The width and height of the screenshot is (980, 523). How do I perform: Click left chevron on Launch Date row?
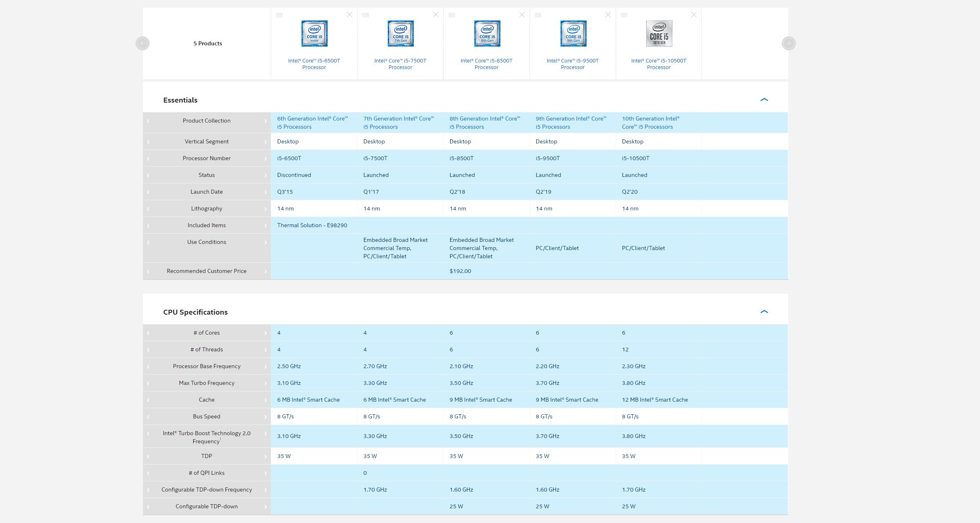click(148, 192)
